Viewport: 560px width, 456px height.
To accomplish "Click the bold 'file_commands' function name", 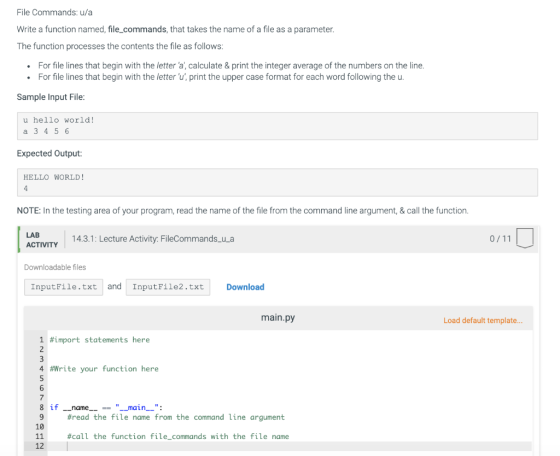I will [137, 29].
